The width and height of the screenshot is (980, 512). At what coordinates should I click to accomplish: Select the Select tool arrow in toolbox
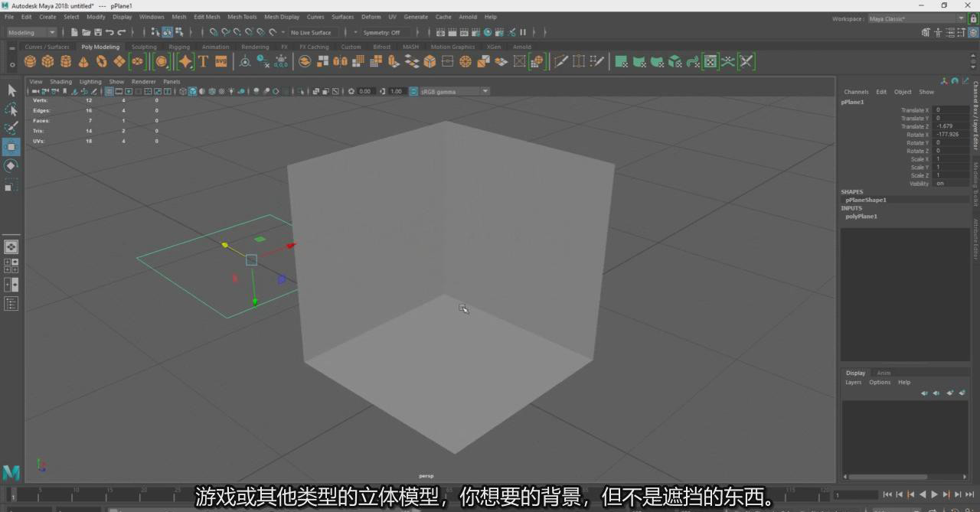coord(11,90)
